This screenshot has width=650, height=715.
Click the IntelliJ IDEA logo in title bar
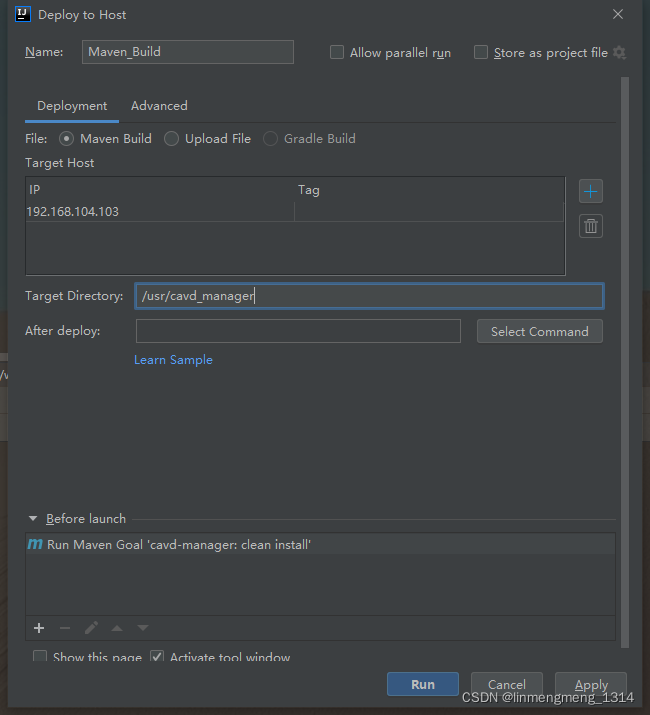click(x=23, y=14)
